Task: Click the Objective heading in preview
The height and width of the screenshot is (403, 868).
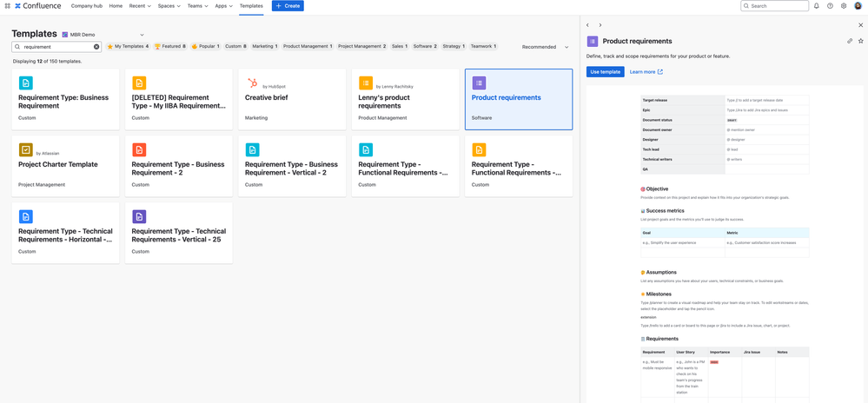Action: pyautogui.click(x=657, y=188)
